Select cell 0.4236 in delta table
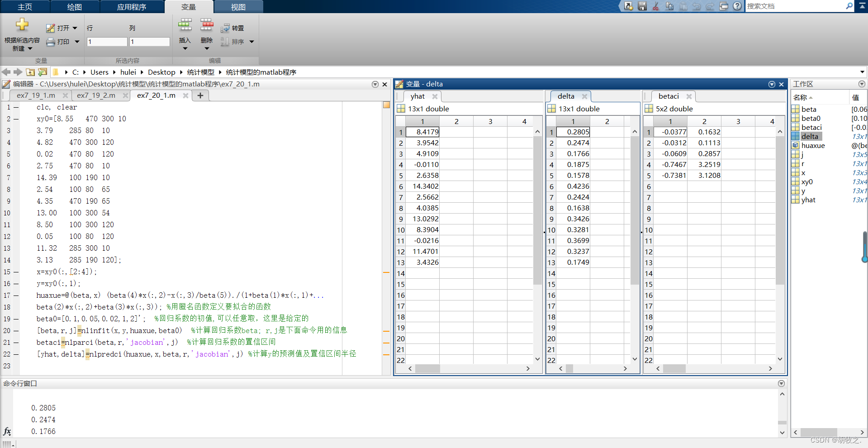The width and height of the screenshot is (868, 448). (573, 186)
